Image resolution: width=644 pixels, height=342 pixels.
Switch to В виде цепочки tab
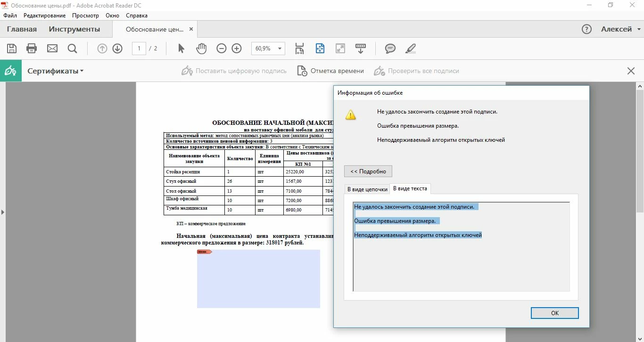pyautogui.click(x=367, y=189)
